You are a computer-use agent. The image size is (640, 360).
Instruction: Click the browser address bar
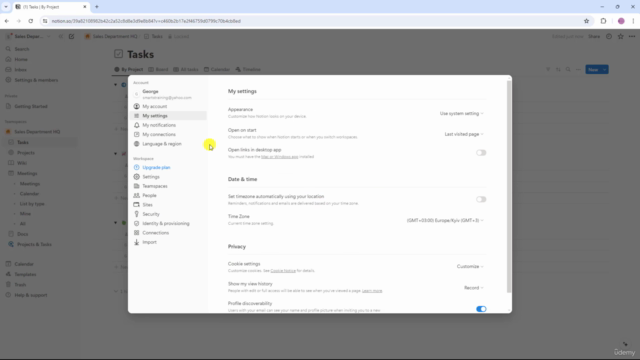(314, 21)
